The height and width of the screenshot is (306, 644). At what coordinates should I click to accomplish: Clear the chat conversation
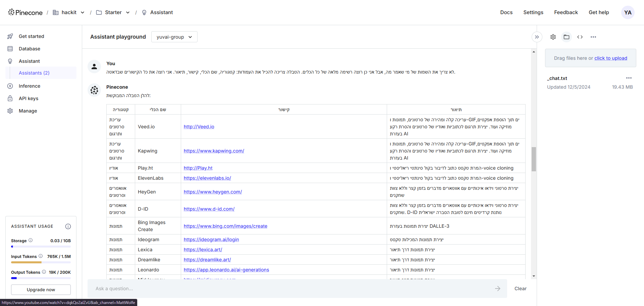pyautogui.click(x=521, y=289)
